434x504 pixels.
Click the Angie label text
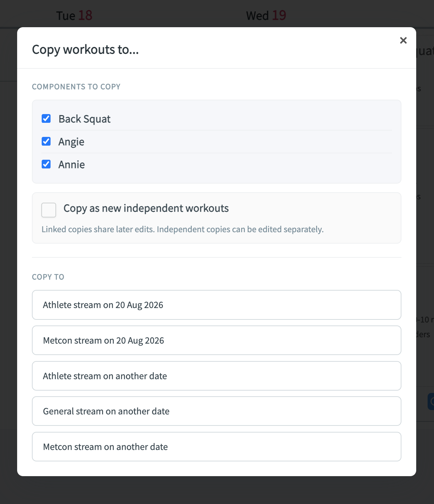pos(71,142)
